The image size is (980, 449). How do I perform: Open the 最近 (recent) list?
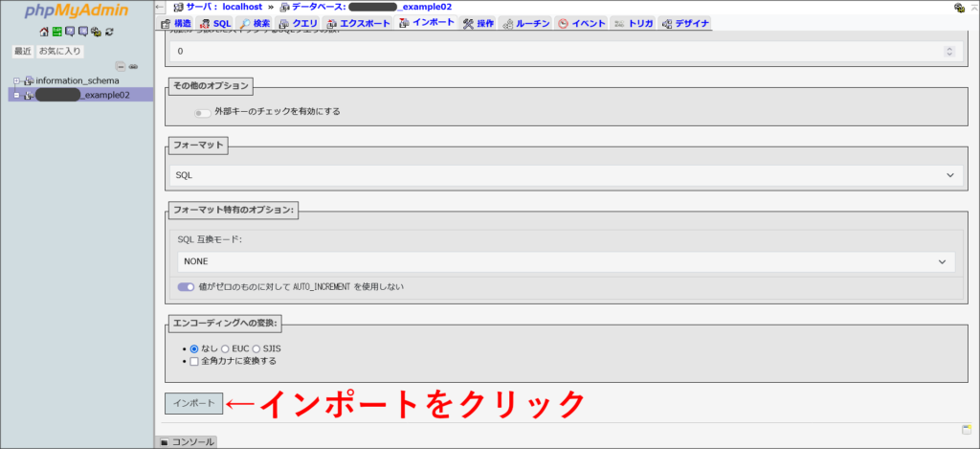tap(23, 52)
